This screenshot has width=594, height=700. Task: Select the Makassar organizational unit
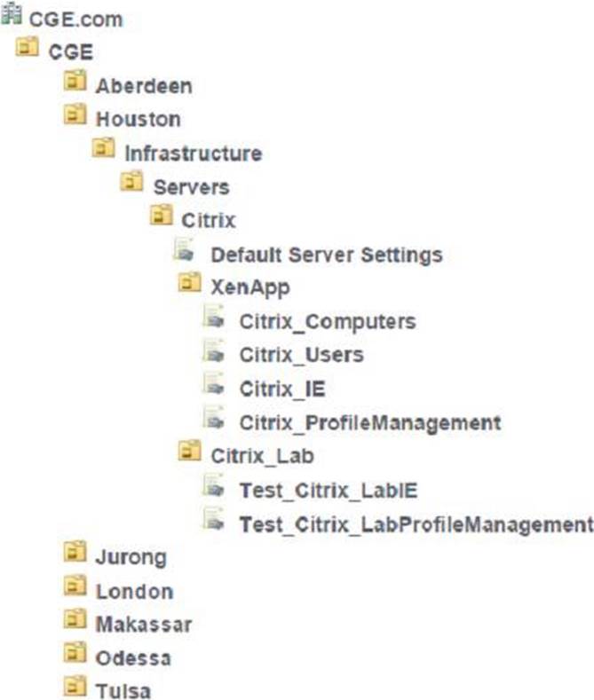pos(143,625)
